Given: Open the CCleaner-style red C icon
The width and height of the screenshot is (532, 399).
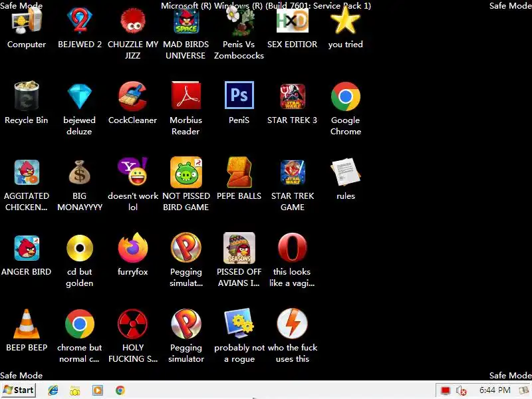Looking at the screenshot, I should tap(132, 96).
